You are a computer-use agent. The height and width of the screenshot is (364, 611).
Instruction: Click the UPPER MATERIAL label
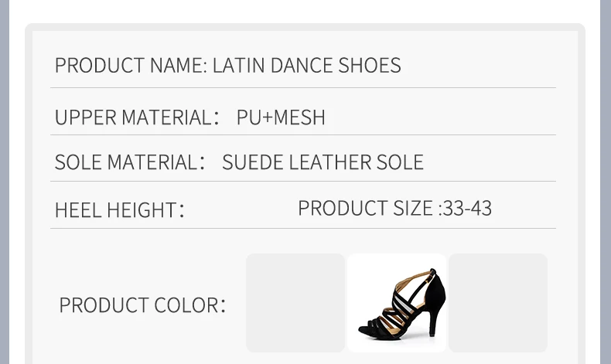tap(137, 117)
